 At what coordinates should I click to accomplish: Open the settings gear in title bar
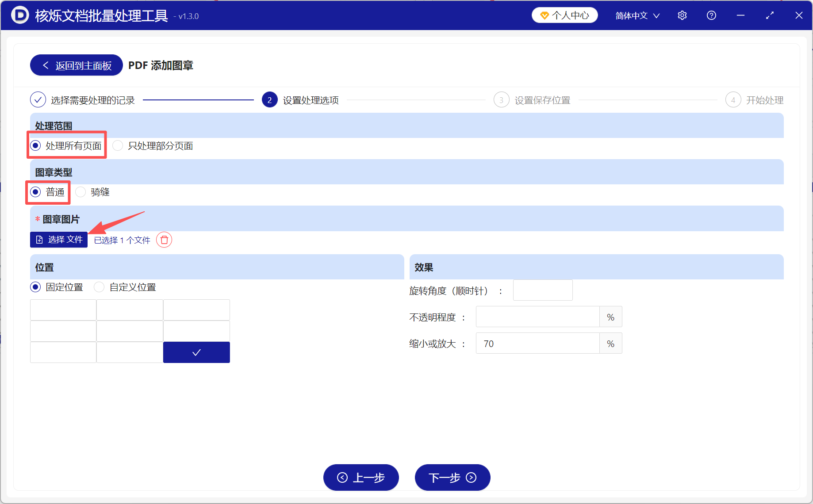pos(682,15)
